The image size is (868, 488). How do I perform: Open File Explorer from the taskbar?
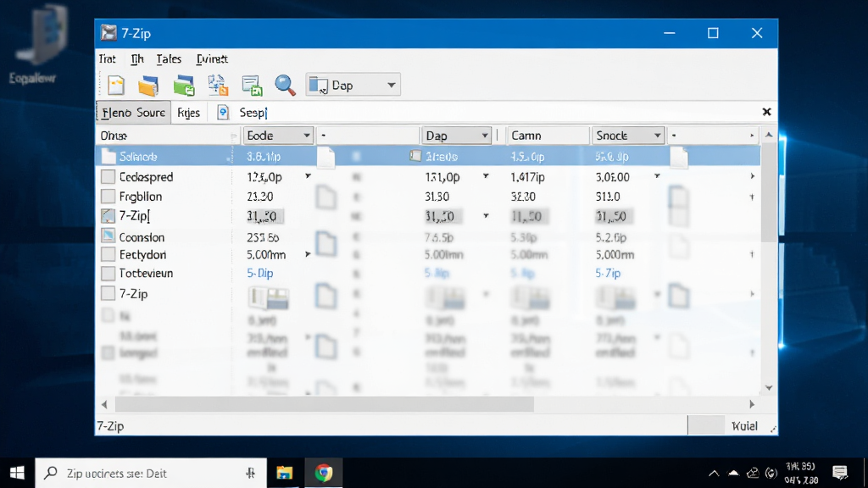(x=285, y=473)
